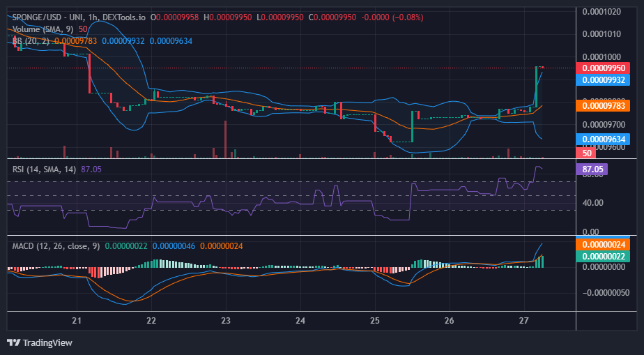644x355 pixels.
Task: Click the Volume (SMA, 9) indicator label
Action: (44, 29)
